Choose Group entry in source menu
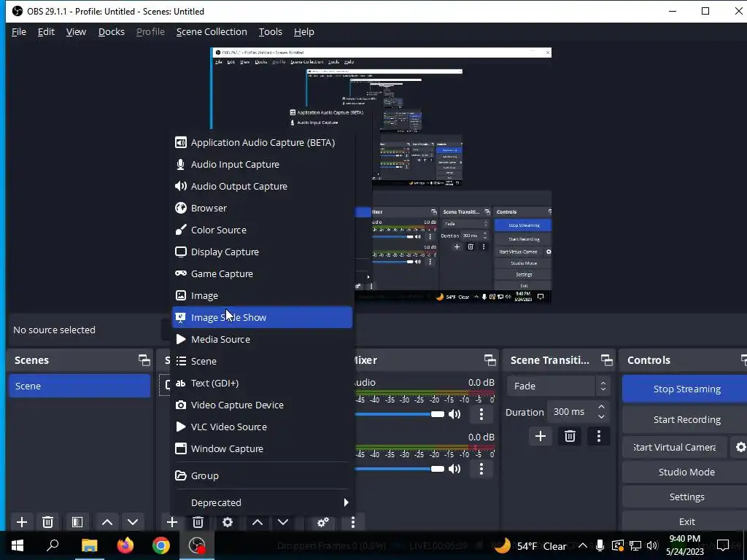Image resolution: width=747 pixels, height=560 pixels. [262, 475]
